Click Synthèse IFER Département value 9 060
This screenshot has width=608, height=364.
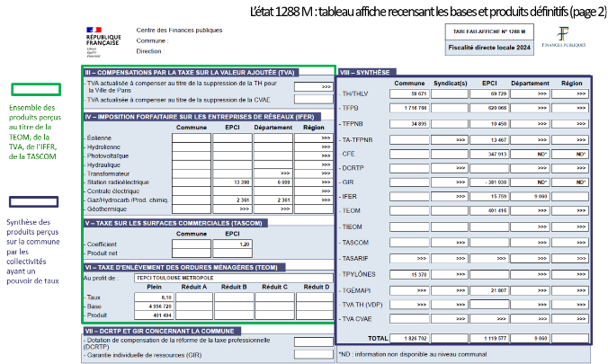(530, 197)
